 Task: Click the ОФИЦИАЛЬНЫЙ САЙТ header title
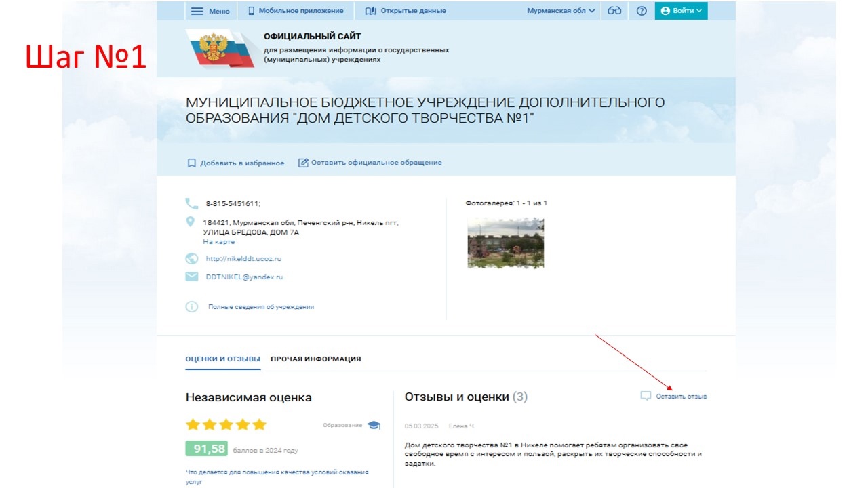[313, 37]
